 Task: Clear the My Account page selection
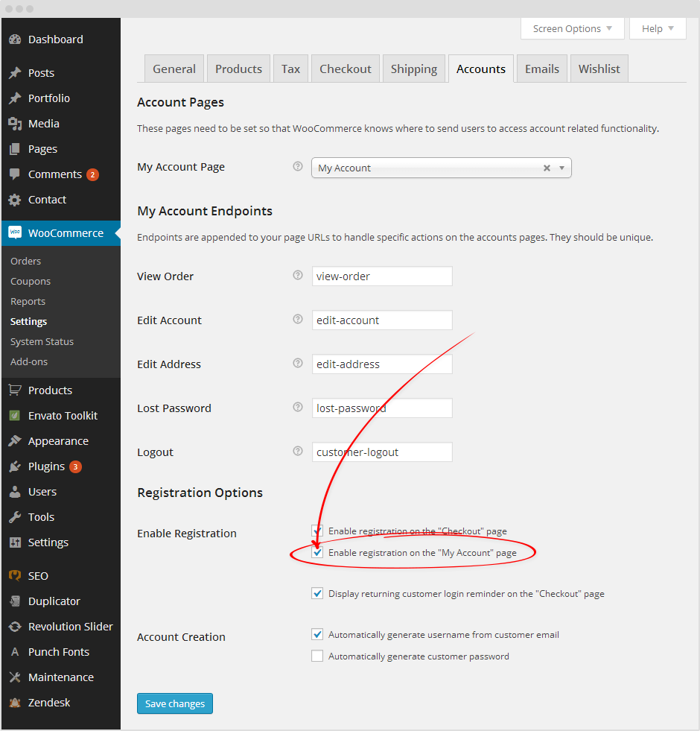[x=547, y=168]
